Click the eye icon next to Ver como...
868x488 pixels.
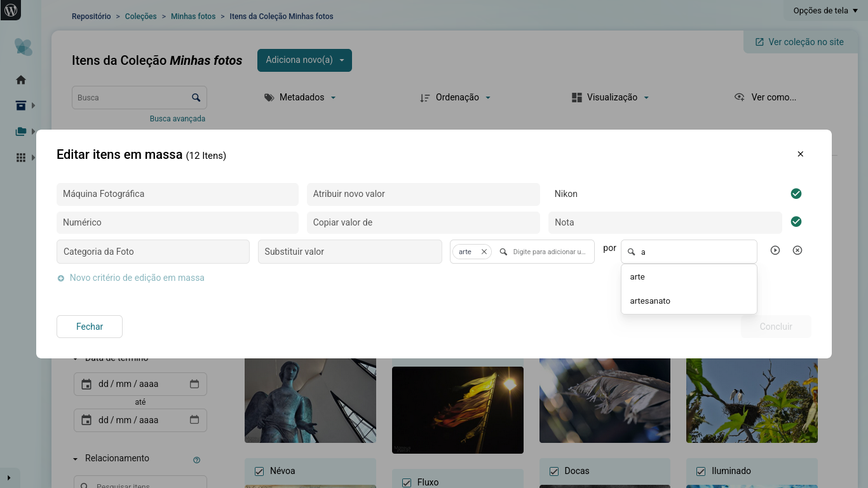pyautogui.click(x=739, y=97)
